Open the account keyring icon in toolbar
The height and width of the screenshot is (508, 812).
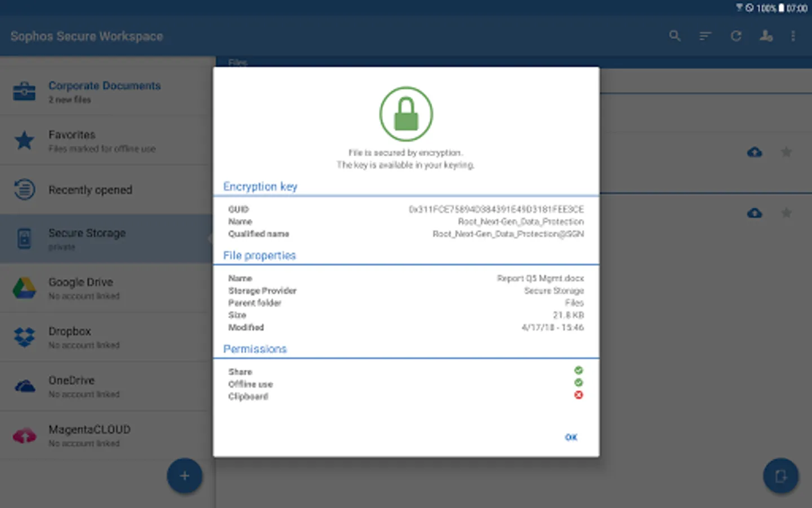pyautogui.click(x=766, y=36)
